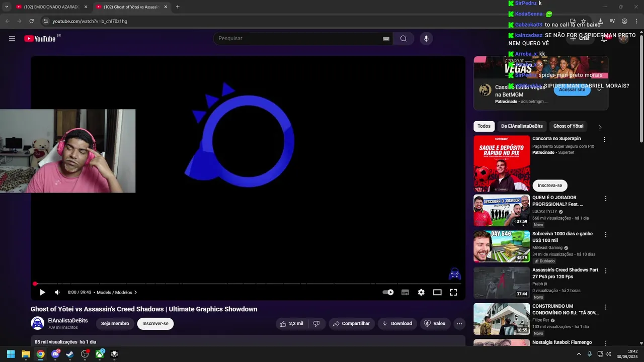Show more filter chips with right arrow
The width and height of the screenshot is (644, 362).
(600, 127)
